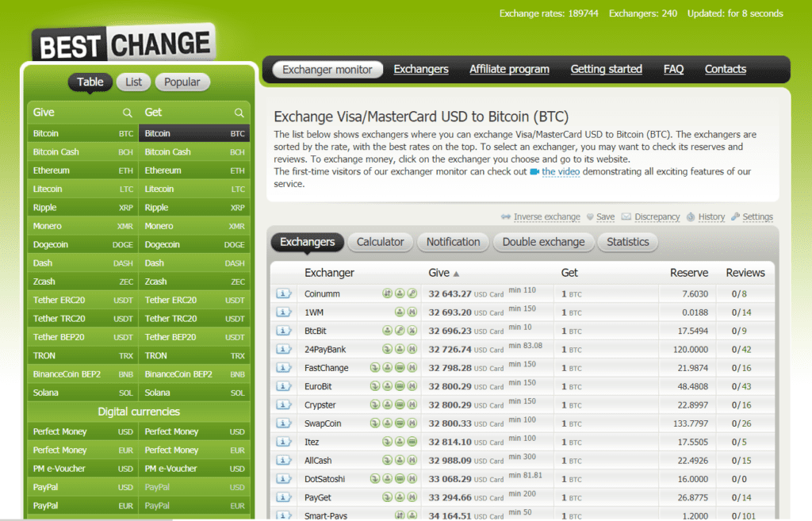Click the envelope icon next to Discrepancy
812x521 pixels.
(x=626, y=216)
